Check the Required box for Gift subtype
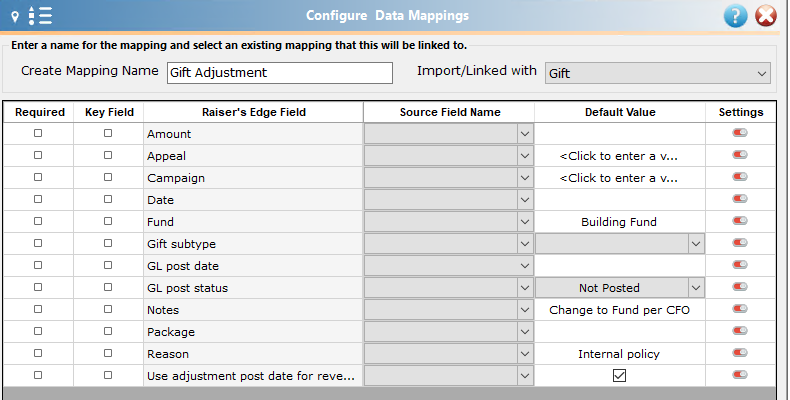Image resolution: width=790 pixels, height=400 pixels. tap(38, 243)
